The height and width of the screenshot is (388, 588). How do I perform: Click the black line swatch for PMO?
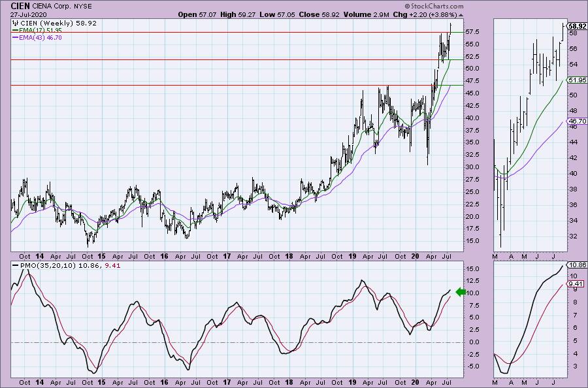(x=16, y=265)
